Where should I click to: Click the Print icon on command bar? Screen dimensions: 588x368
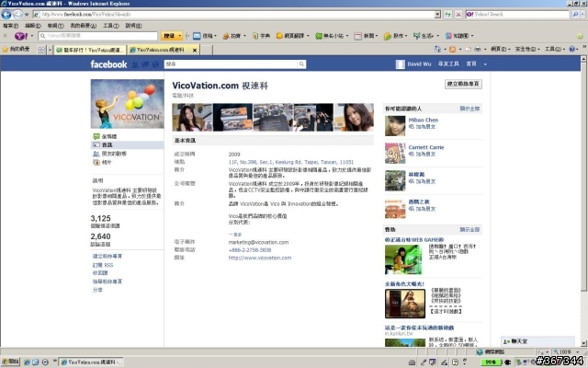coord(478,49)
